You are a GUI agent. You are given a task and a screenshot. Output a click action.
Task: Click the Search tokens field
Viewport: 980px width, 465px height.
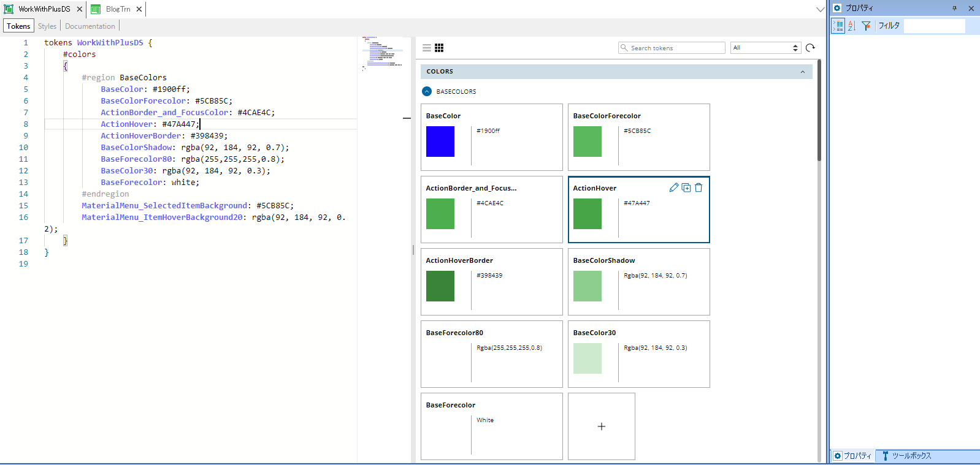672,48
